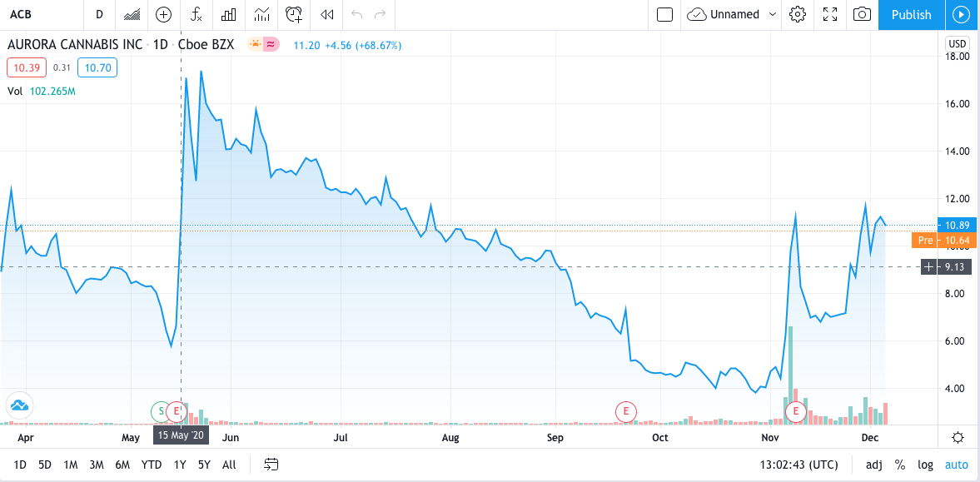
Task: Click the green S split marker
Action: (162, 410)
